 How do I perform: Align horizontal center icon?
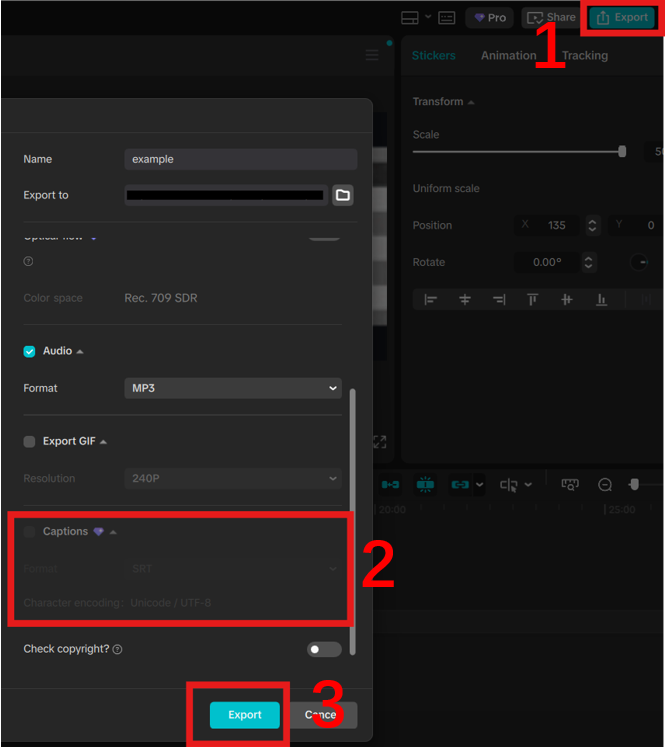[x=464, y=299]
